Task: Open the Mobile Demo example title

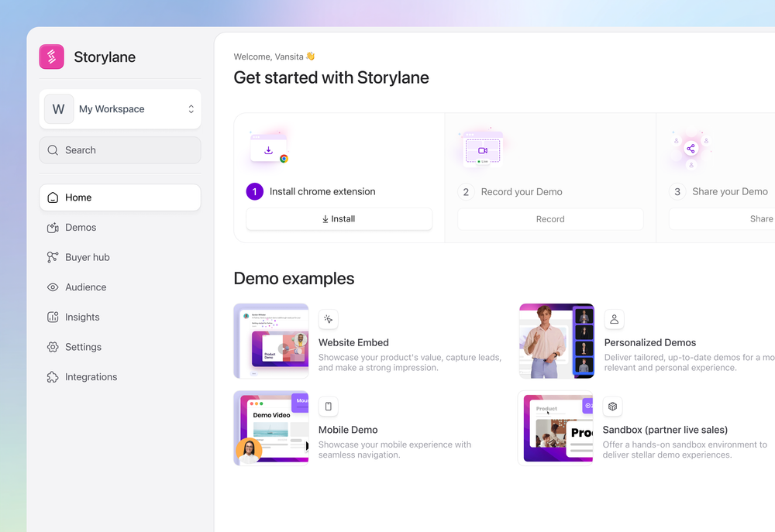Action: click(x=348, y=430)
